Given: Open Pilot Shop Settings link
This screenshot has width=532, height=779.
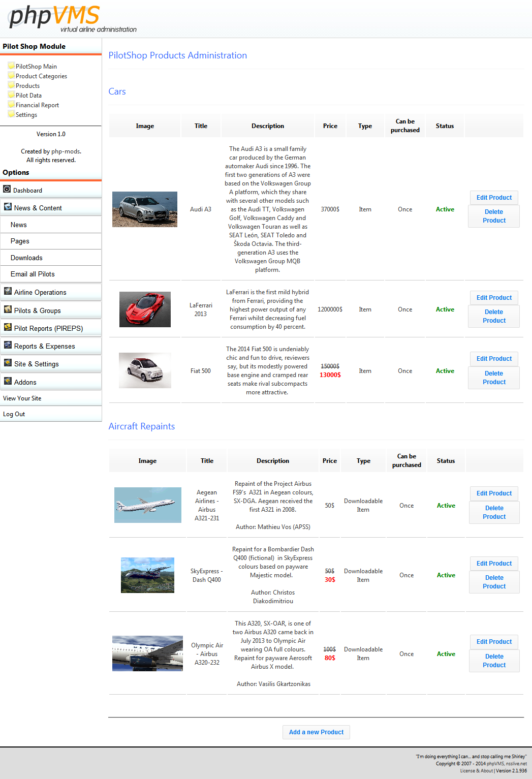Looking at the screenshot, I should point(26,115).
